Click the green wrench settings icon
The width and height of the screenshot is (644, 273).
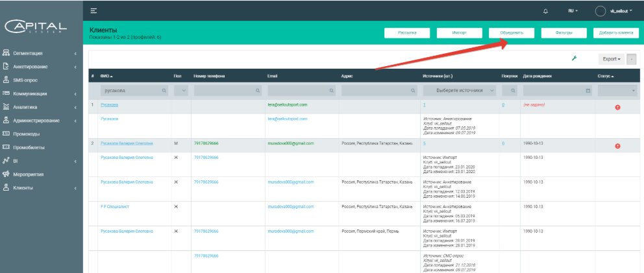[x=574, y=58]
